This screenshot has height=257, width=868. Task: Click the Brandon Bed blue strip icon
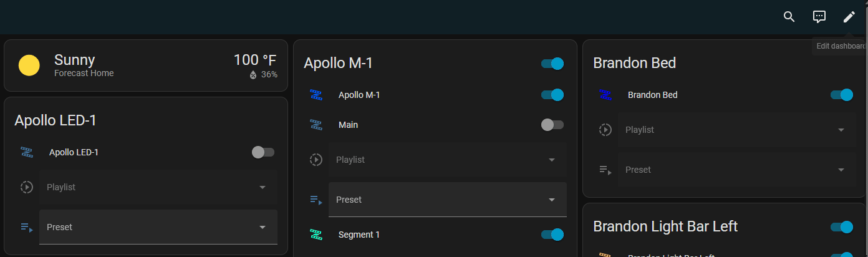[x=605, y=95]
